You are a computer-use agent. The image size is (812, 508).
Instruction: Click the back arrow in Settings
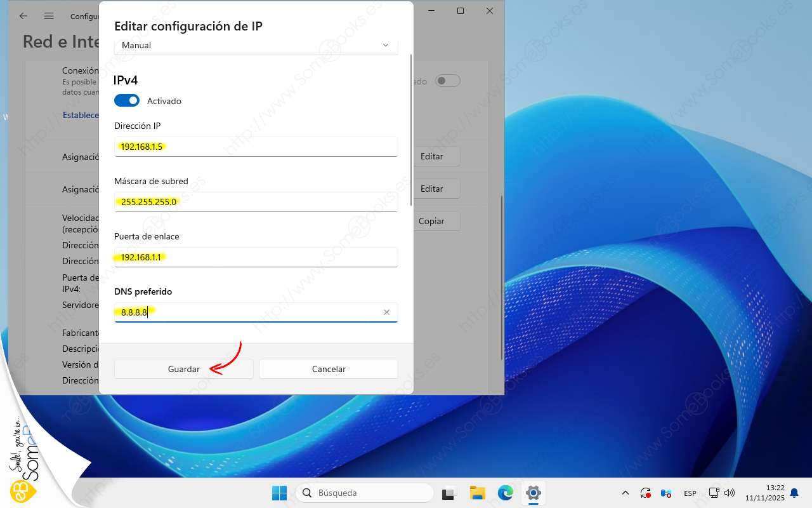click(23, 16)
